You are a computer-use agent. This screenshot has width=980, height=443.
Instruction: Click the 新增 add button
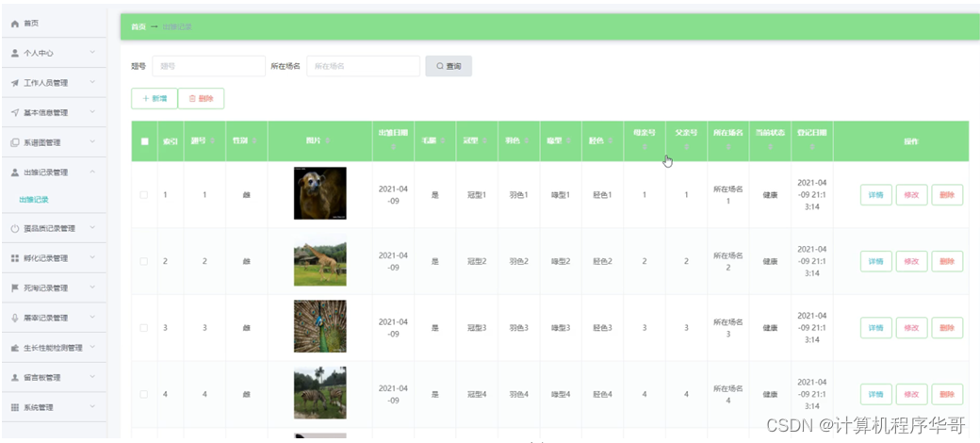[155, 99]
